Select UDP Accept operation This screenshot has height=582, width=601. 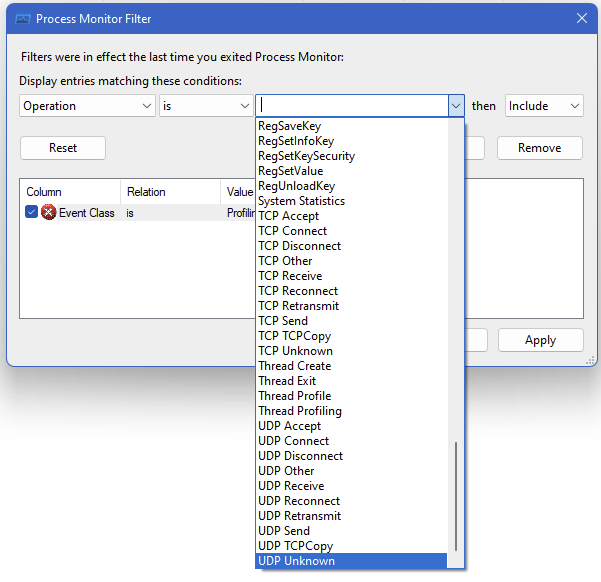[x=351, y=426]
